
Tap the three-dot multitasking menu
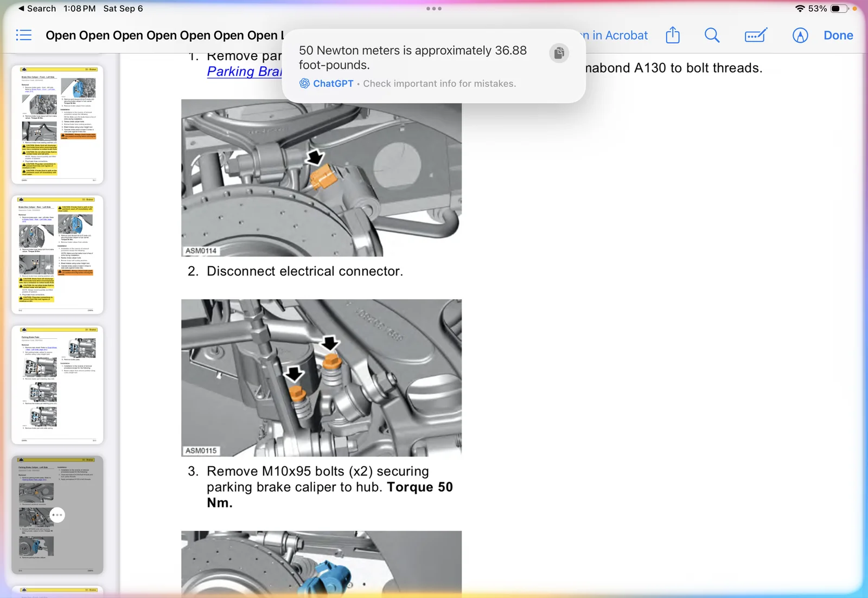pos(434,9)
